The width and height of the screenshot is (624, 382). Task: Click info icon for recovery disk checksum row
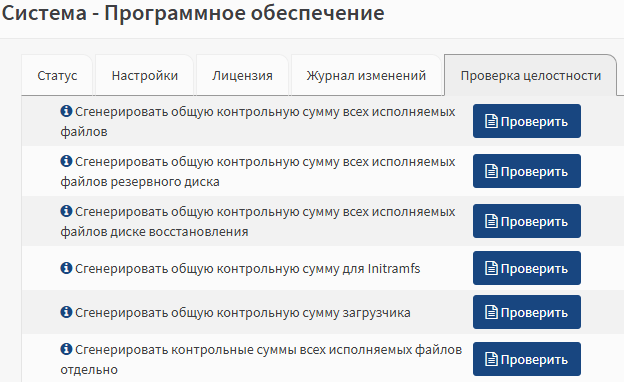(66, 211)
